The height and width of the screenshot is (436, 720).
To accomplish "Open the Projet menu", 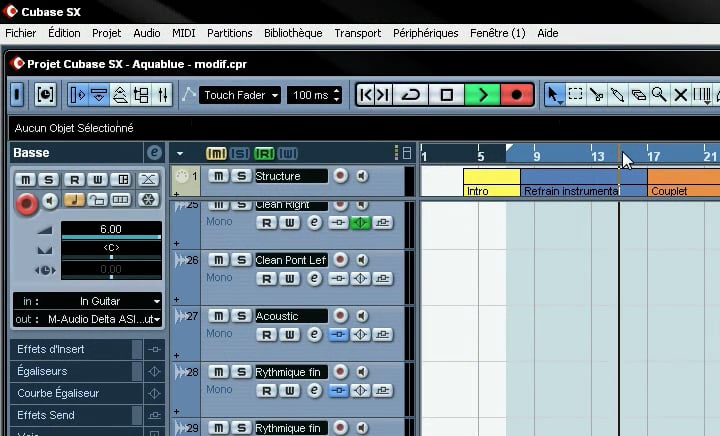I will pyautogui.click(x=107, y=33).
